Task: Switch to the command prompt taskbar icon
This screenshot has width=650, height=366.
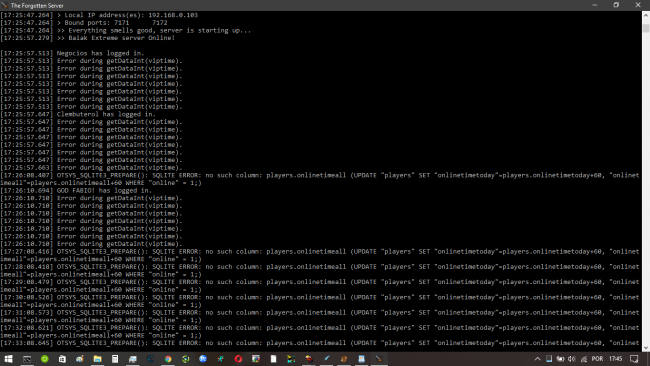Action: pos(27,359)
